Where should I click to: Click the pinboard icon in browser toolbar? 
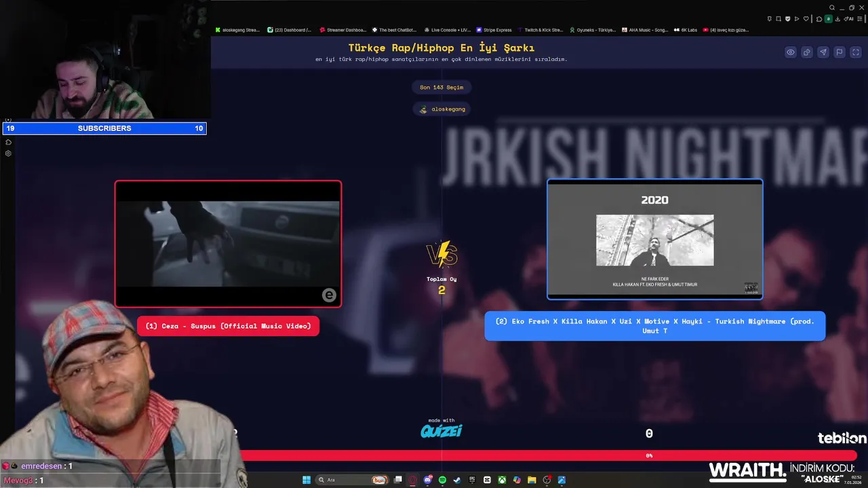[x=770, y=18]
